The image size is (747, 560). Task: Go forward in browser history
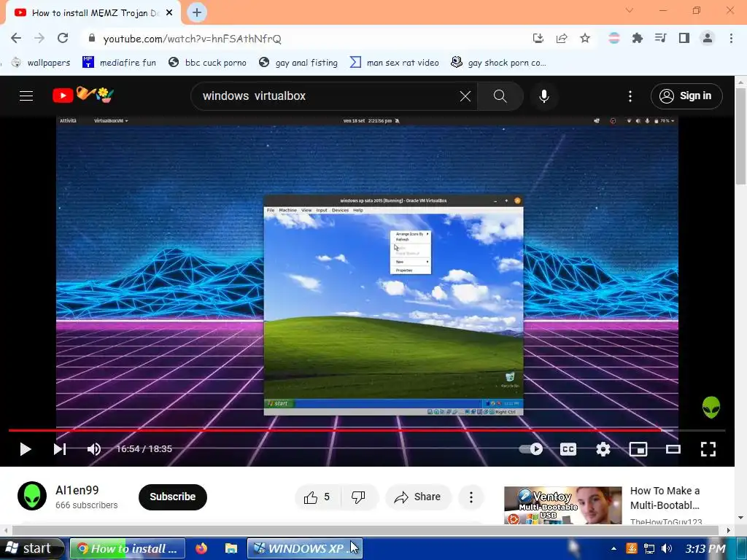tap(39, 38)
